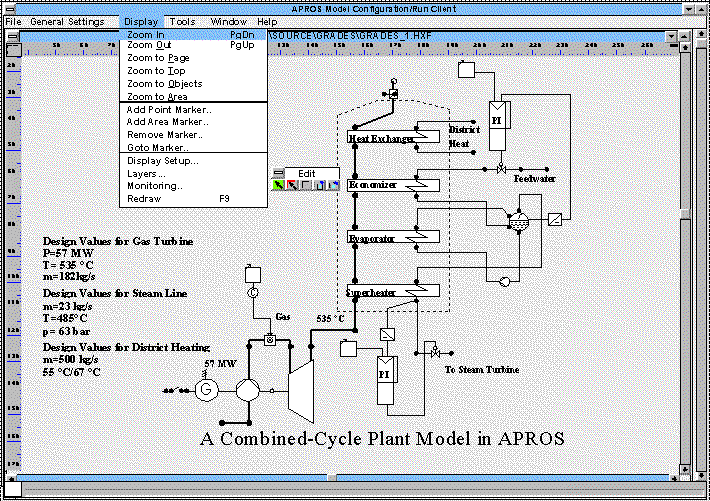Viewport: 710px width, 501px height.
Task: Click the 'To Steam Turbine' label
Action: [482, 370]
